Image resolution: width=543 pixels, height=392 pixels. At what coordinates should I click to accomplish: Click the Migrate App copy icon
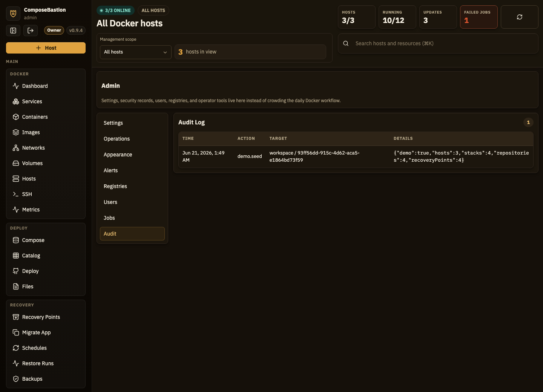point(16,332)
